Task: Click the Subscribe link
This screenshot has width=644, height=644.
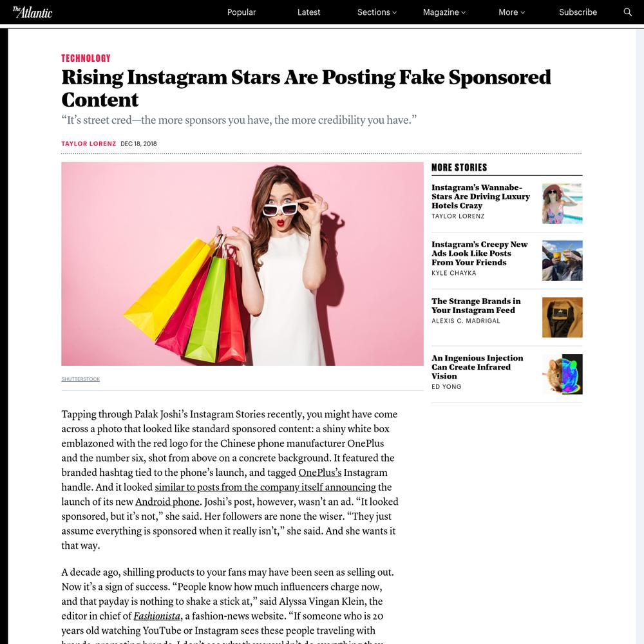Action: (x=578, y=12)
